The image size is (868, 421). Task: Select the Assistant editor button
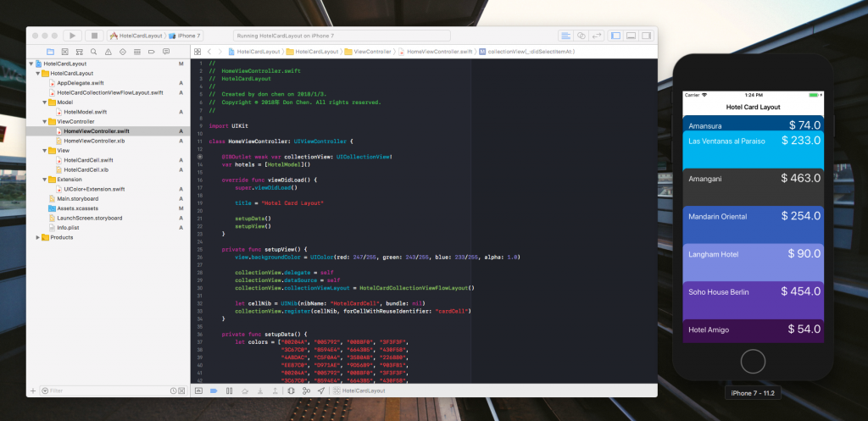coord(581,36)
